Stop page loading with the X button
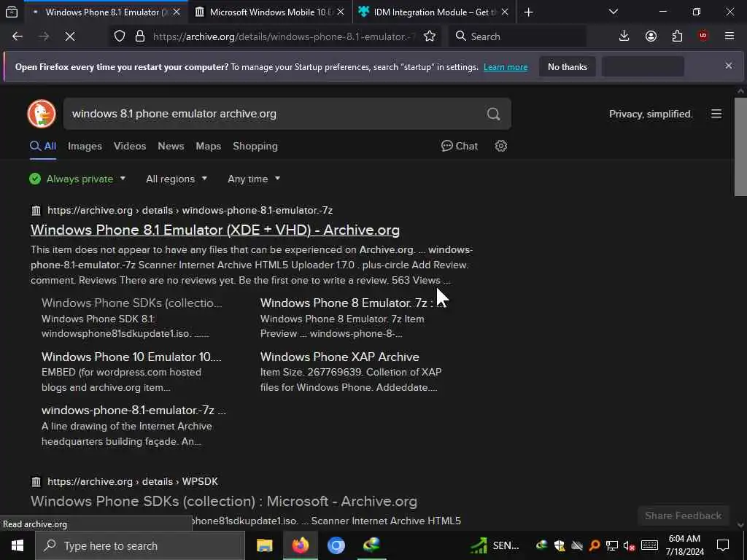Image resolution: width=747 pixels, height=560 pixels. coord(69,36)
